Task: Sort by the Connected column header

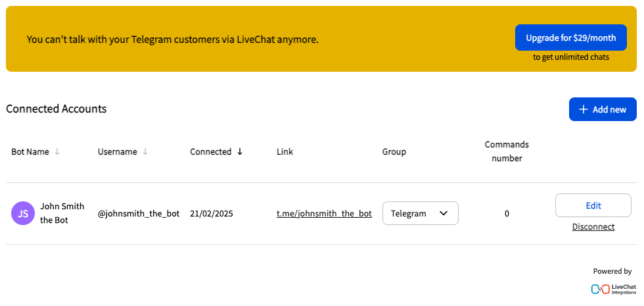Action: pyautogui.click(x=210, y=151)
